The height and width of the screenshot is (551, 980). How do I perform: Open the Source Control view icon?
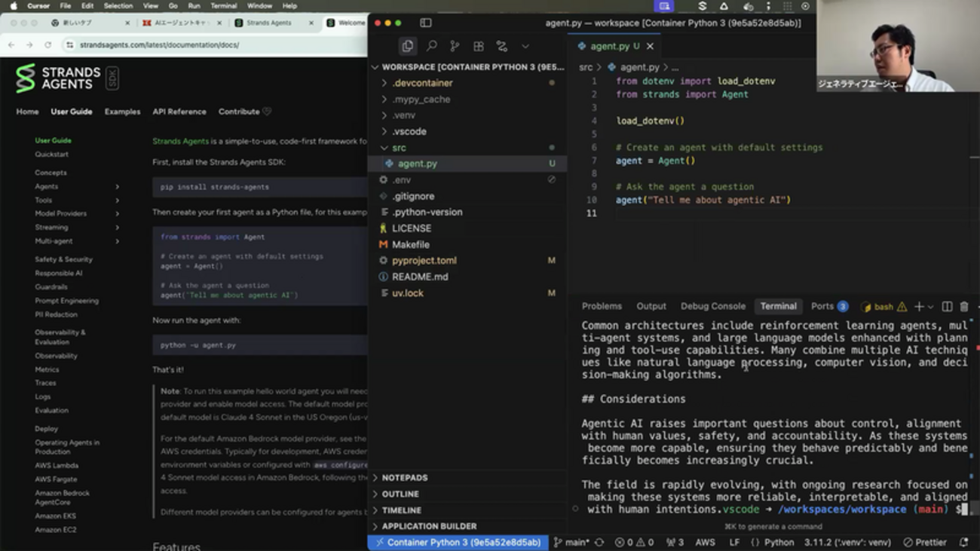(x=455, y=46)
